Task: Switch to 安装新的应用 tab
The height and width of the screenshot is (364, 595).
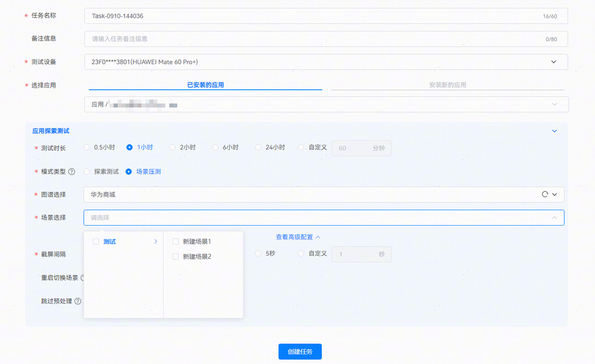Action: point(447,85)
